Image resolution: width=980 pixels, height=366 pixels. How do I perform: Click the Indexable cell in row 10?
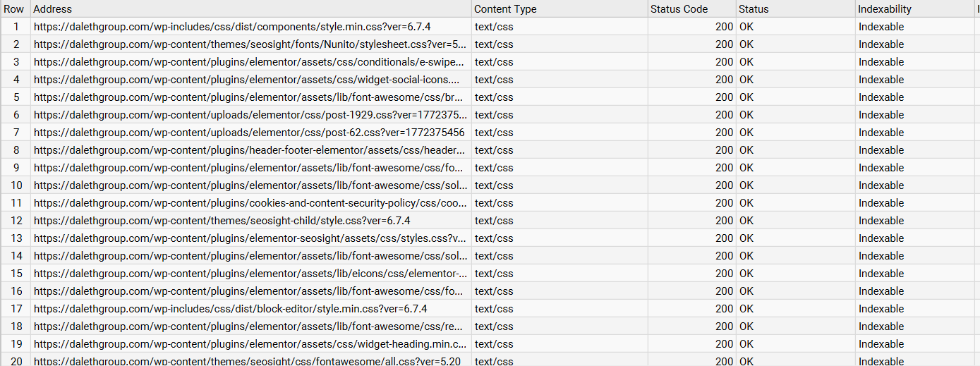tap(881, 185)
